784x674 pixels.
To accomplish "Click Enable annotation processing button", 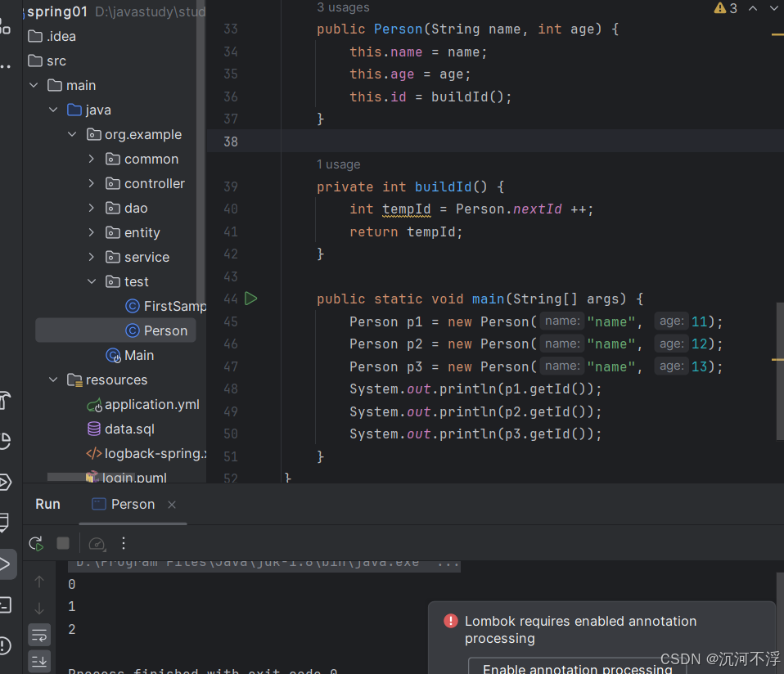I will (577, 668).
